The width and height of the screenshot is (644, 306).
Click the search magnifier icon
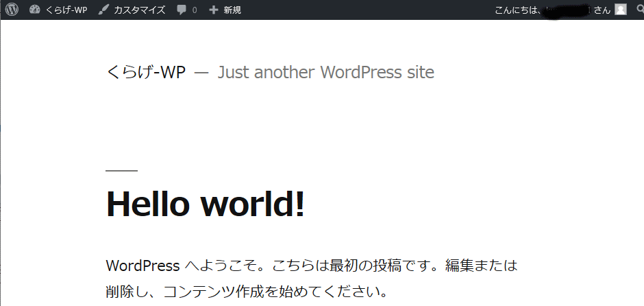(640, 10)
